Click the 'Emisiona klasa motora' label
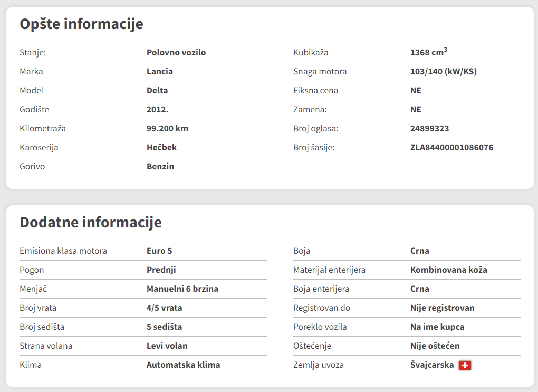The height and width of the screenshot is (392, 538). click(63, 251)
